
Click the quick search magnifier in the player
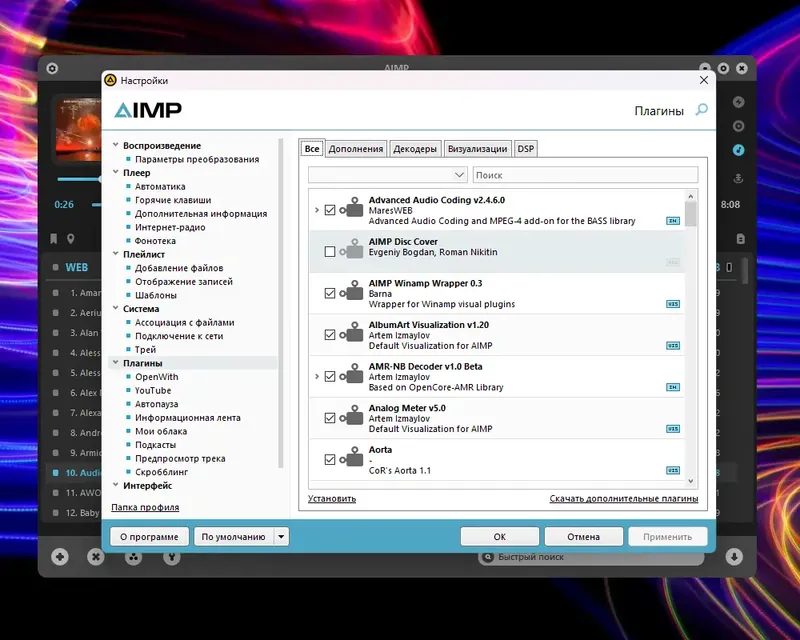[488, 557]
